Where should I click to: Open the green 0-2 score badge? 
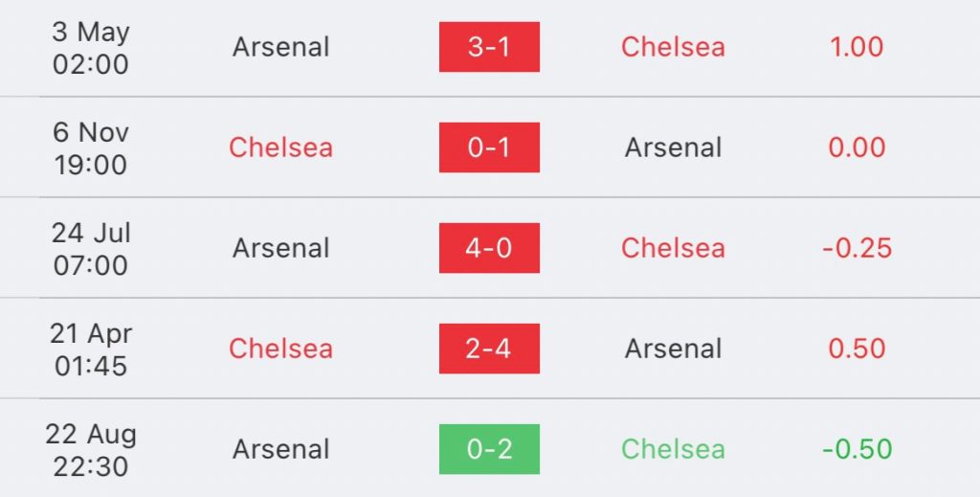pos(489,449)
